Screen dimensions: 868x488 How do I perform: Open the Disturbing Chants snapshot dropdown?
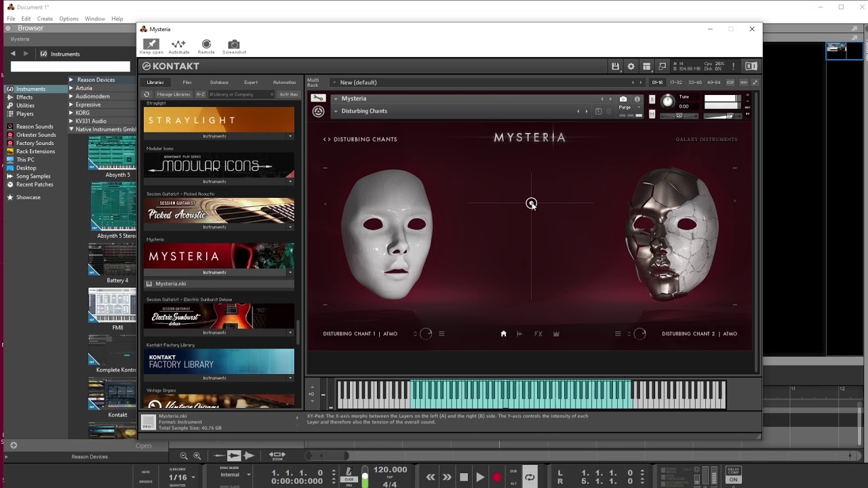tap(335, 111)
